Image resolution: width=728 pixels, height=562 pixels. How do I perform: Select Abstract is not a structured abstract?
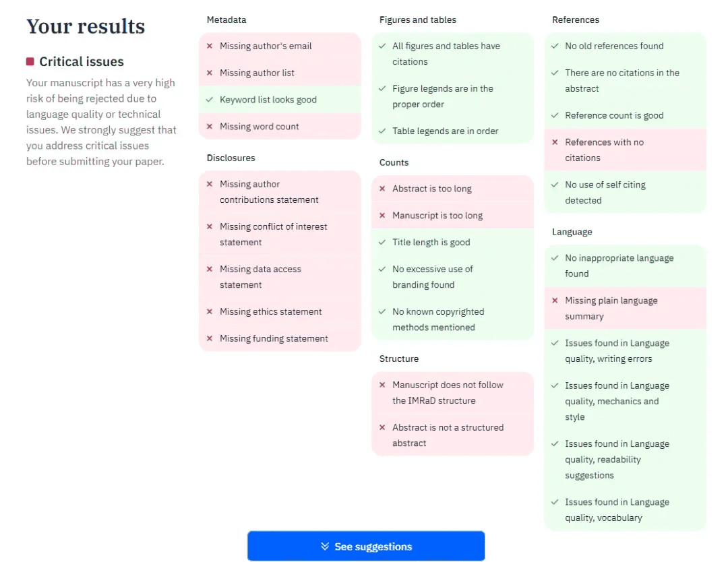coord(448,435)
